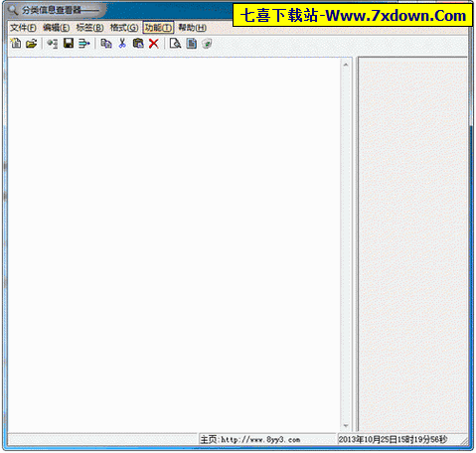Click the find magnifier document icon
Image resolution: width=476 pixels, height=453 pixels.
coord(175,44)
